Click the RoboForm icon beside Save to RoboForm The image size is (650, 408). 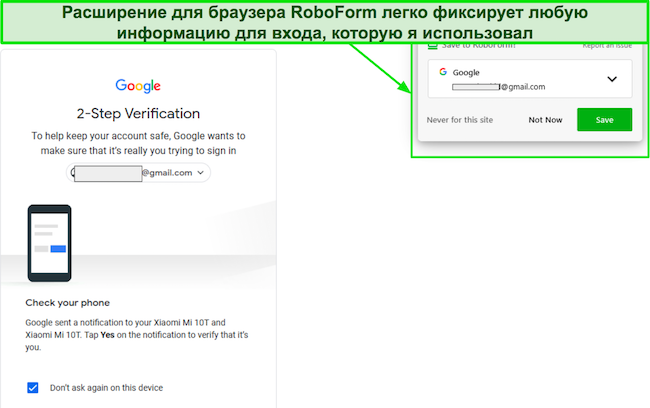tap(432, 46)
